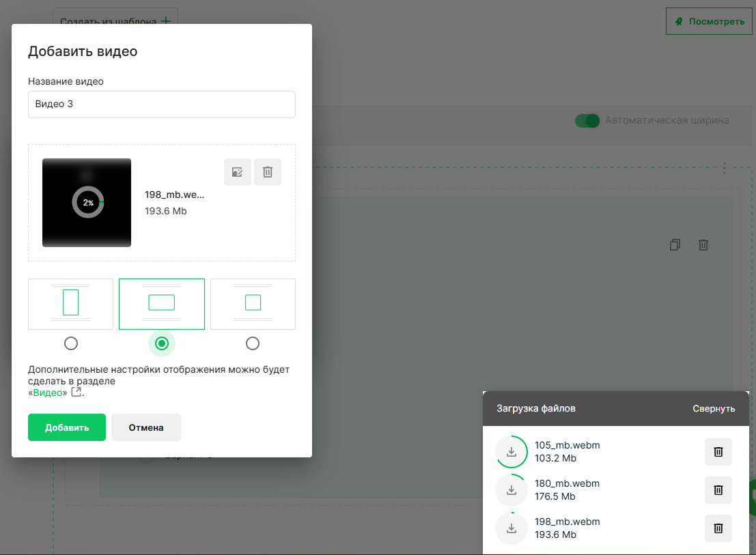Click the 103.2 Mb size text
Screen dimensions: 756x555
(555, 458)
